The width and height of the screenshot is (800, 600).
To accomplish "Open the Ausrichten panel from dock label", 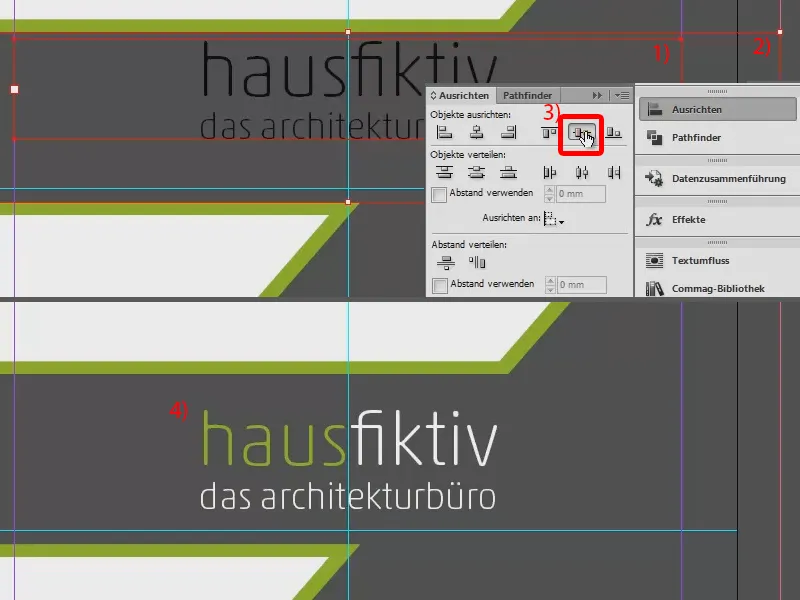I will (696, 109).
